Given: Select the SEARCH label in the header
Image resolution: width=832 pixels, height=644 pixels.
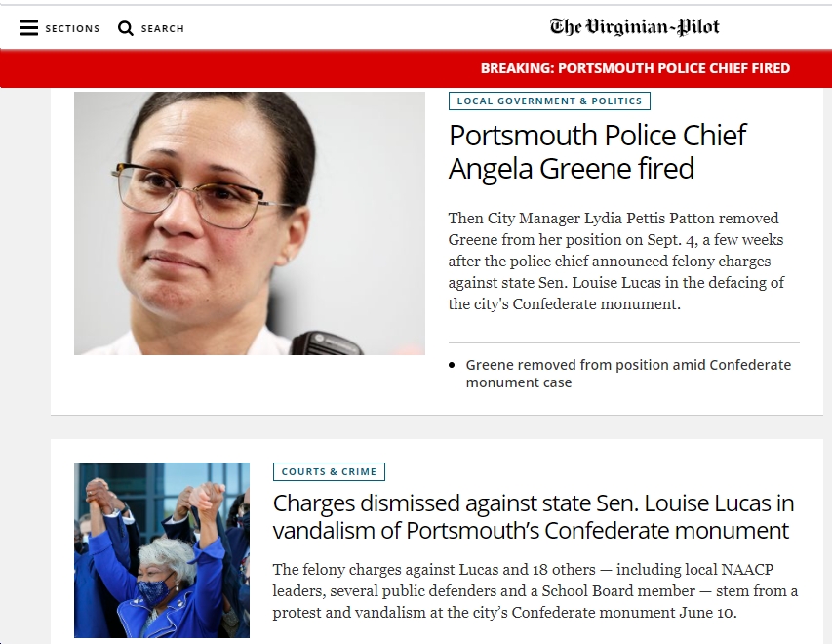Looking at the screenshot, I should click(162, 28).
